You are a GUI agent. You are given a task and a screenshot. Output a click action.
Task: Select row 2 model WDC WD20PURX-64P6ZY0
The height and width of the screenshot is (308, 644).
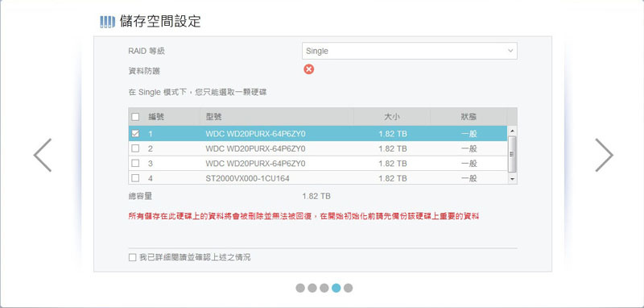pos(255,148)
